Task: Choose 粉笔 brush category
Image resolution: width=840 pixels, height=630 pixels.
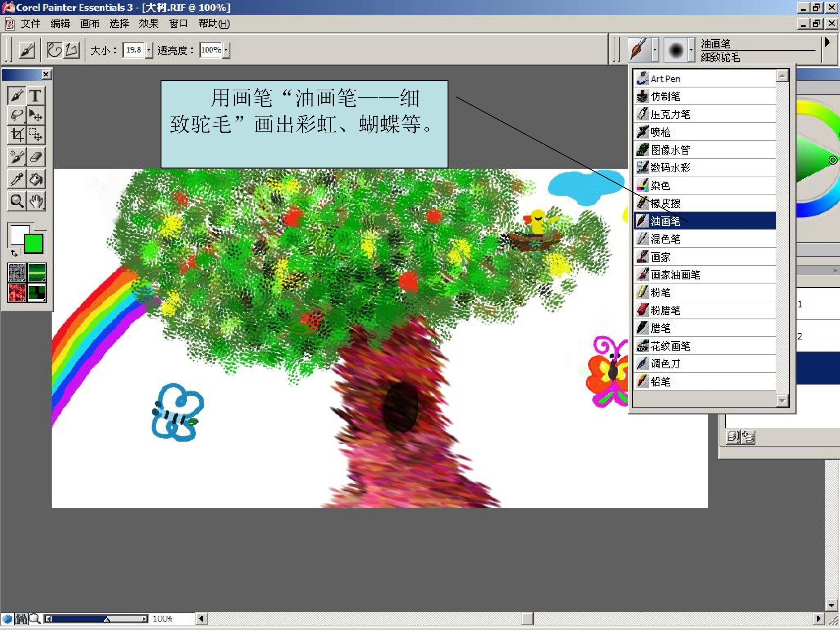Action: point(705,293)
